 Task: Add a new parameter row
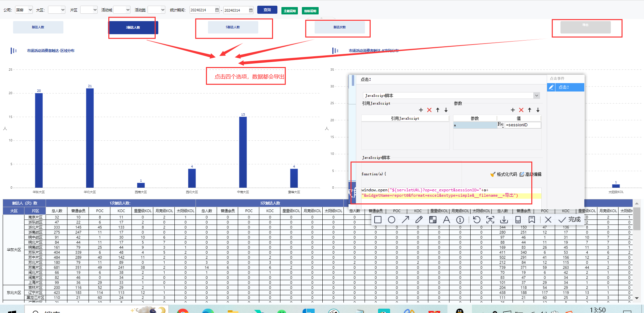click(513, 110)
